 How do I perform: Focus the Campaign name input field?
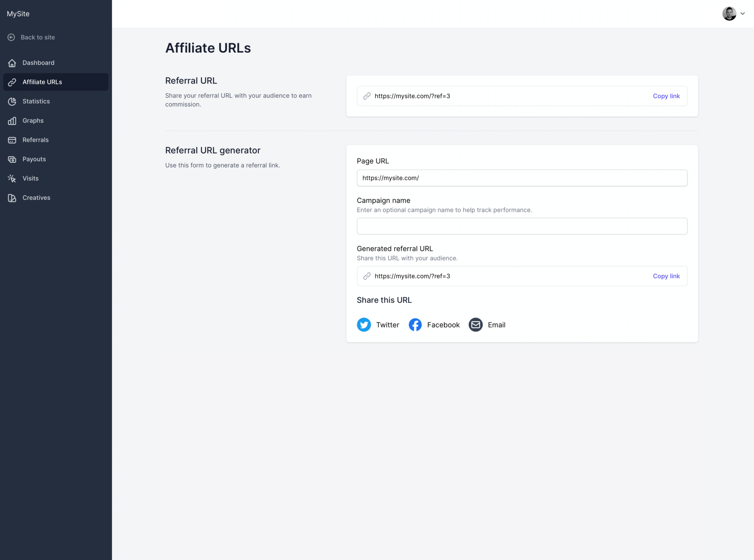pos(522,226)
